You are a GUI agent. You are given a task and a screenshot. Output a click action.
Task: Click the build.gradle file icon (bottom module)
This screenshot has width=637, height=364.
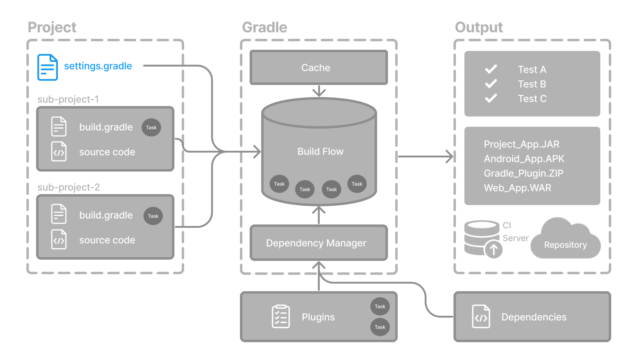(58, 215)
